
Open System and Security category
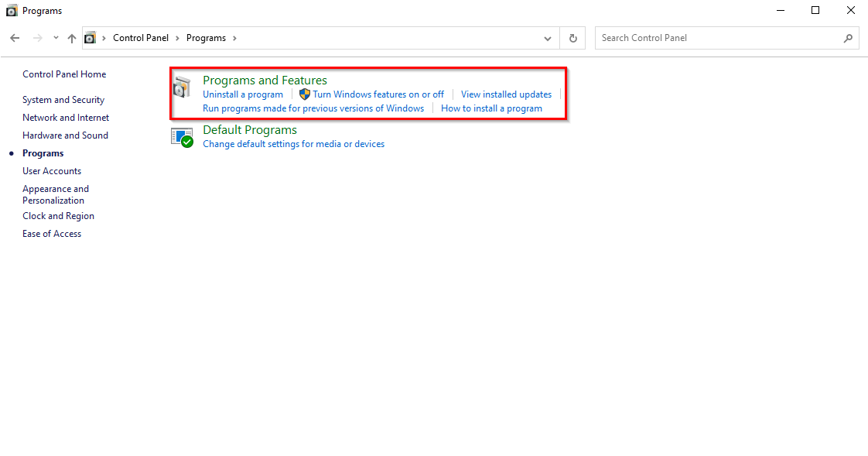63,100
